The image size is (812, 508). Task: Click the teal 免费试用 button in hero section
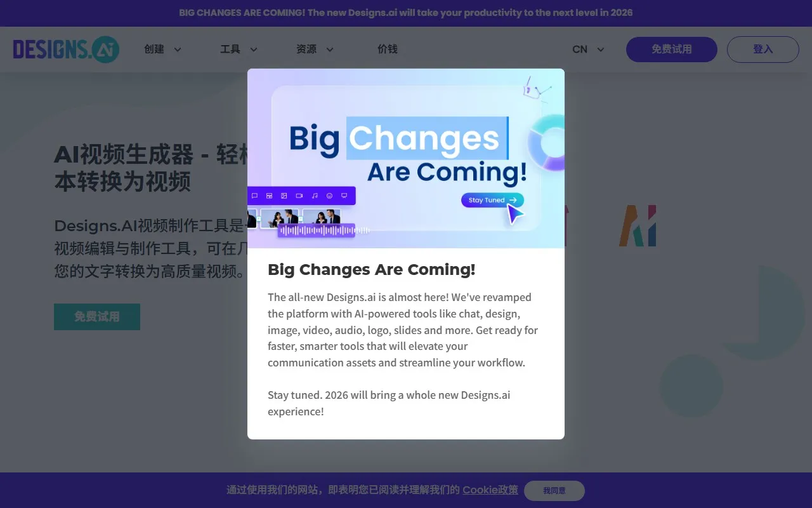click(x=97, y=317)
